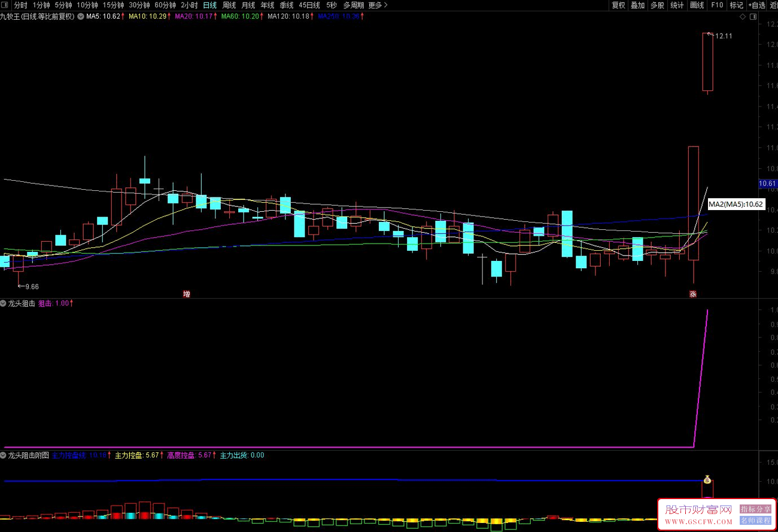Click the 12.11 high price label
The width and height of the screenshot is (778, 532).
[x=724, y=36]
